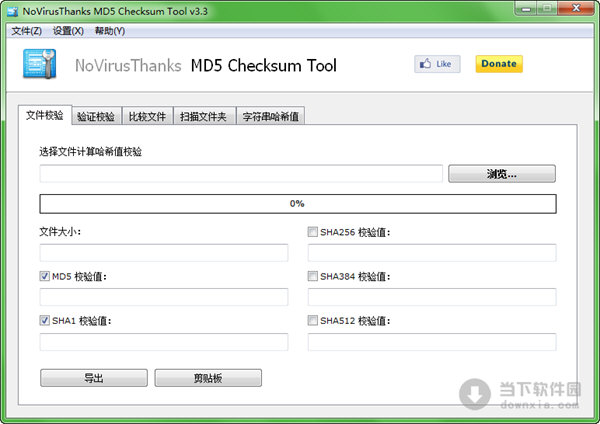Click the SHA384 hash result field

pos(432,297)
